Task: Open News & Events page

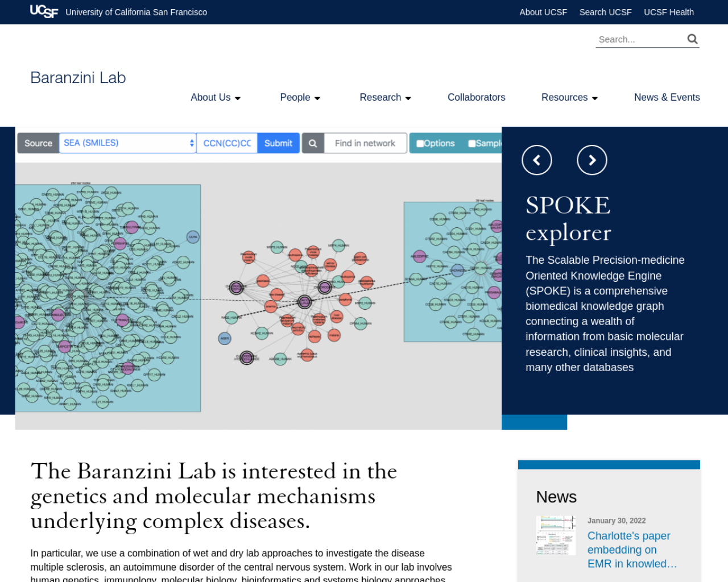Action: click(x=667, y=97)
